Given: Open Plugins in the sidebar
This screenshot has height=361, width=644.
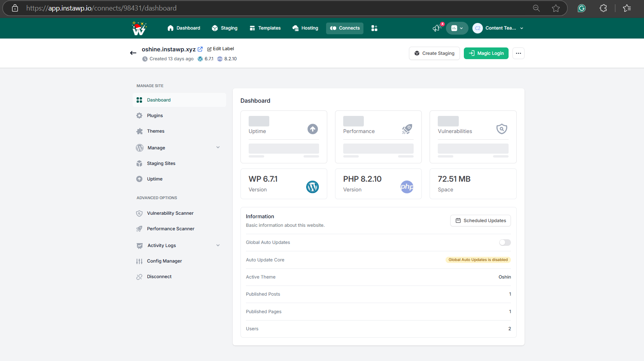Looking at the screenshot, I should coord(179,116).
